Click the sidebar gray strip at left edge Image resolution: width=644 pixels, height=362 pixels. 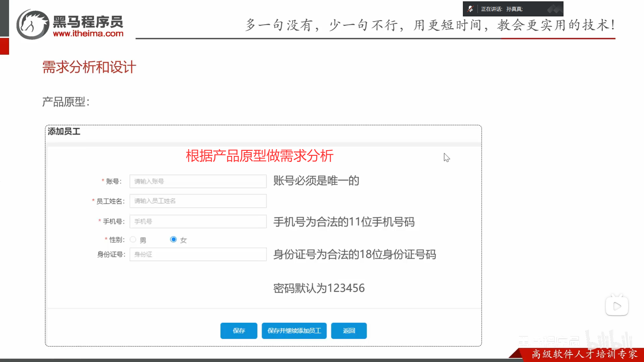point(4,18)
